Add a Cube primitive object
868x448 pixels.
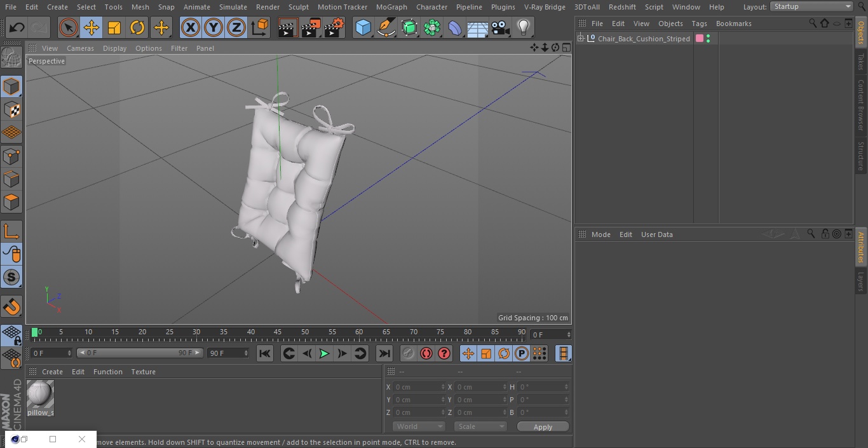363,27
